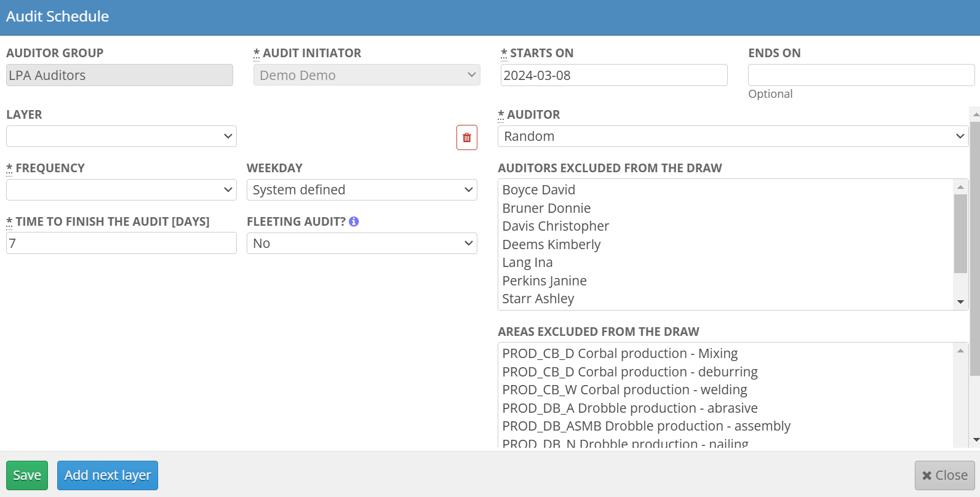
Task: Click the Ends On date field
Action: (861, 75)
